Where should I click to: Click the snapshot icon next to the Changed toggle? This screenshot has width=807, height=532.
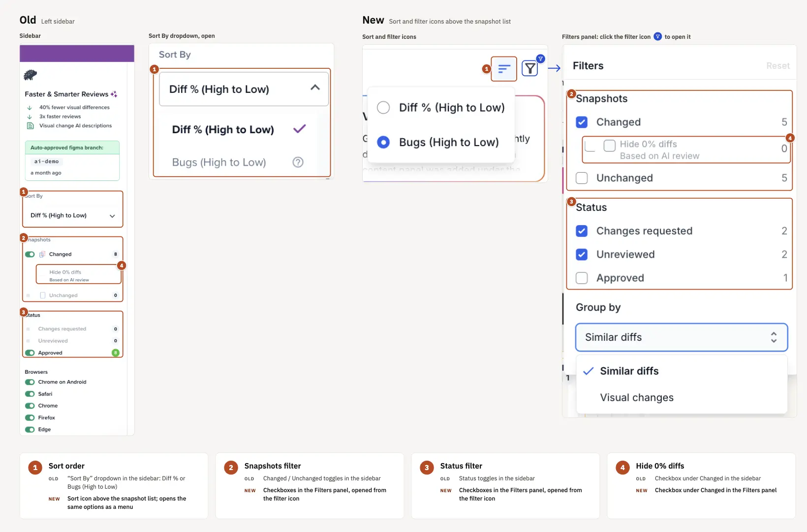[x=42, y=254]
